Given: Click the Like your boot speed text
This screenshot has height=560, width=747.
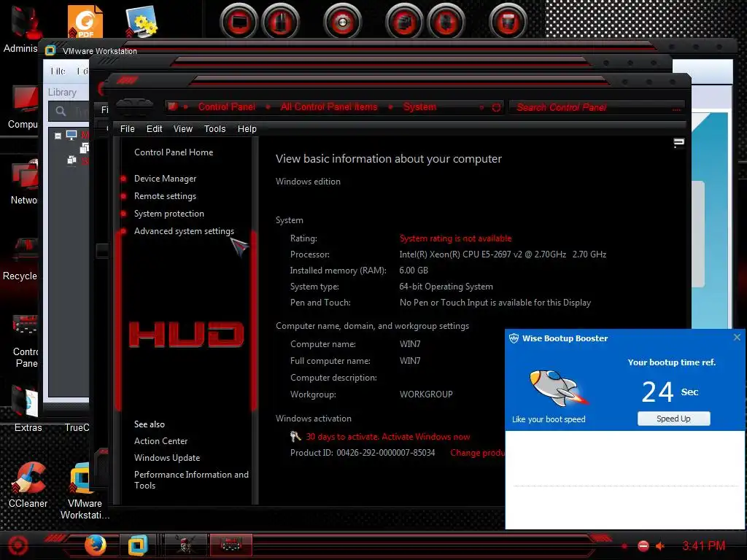Looking at the screenshot, I should pyautogui.click(x=549, y=419).
